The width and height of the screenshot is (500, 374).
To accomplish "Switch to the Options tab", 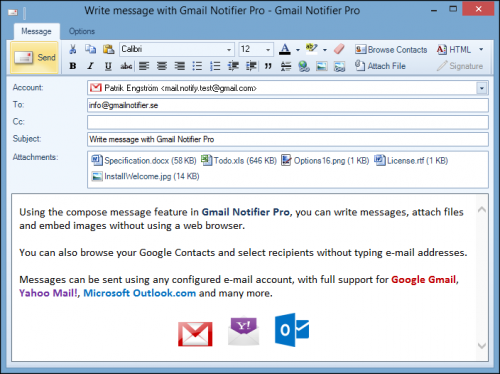I will pyautogui.click(x=82, y=31).
